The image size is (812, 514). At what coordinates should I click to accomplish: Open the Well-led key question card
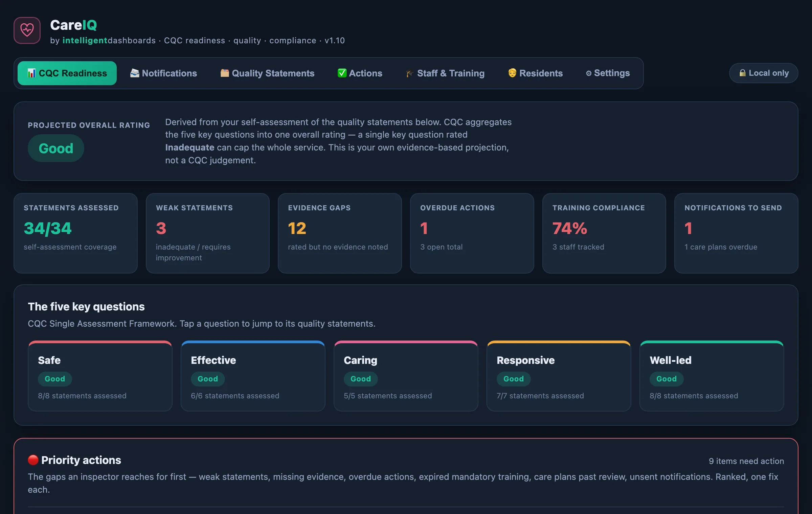tap(712, 376)
